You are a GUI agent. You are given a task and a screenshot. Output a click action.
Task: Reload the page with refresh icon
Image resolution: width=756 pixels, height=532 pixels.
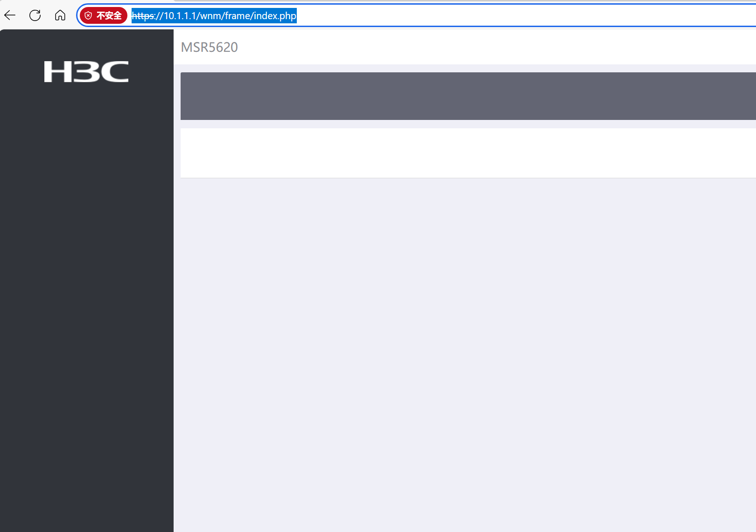35,15
